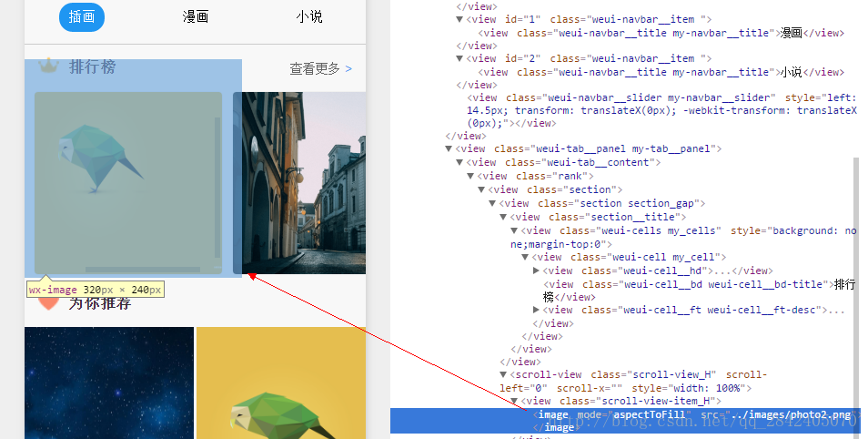Image resolution: width=868 pixels, height=439 pixels.
Task: Collapse the scroll-view-item_H node
Action: (514, 401)
